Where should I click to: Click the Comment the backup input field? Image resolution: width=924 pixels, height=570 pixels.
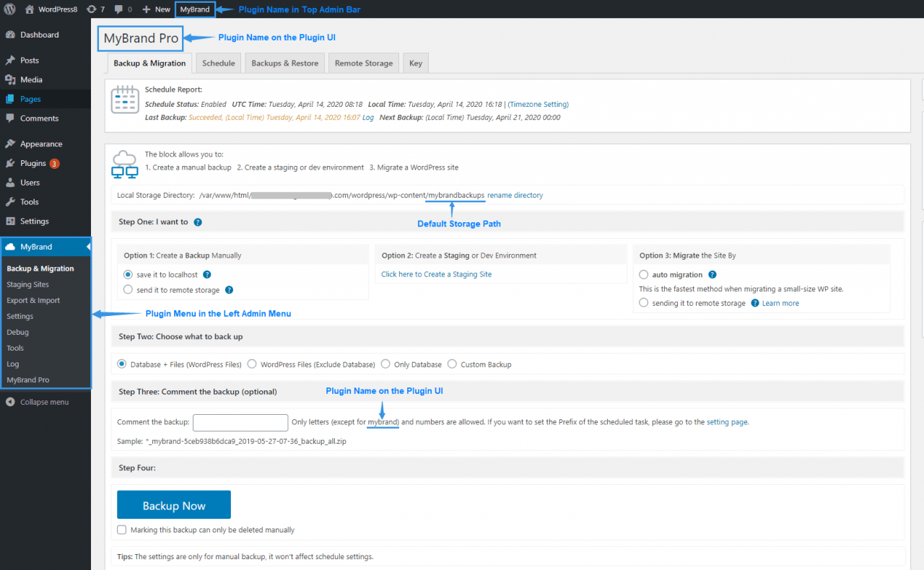click(x=240, y=422)
